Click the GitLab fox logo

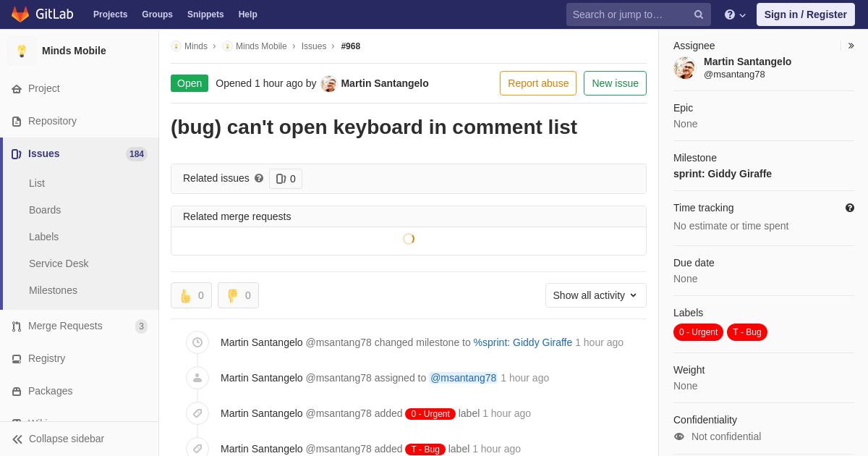point(20,14)
